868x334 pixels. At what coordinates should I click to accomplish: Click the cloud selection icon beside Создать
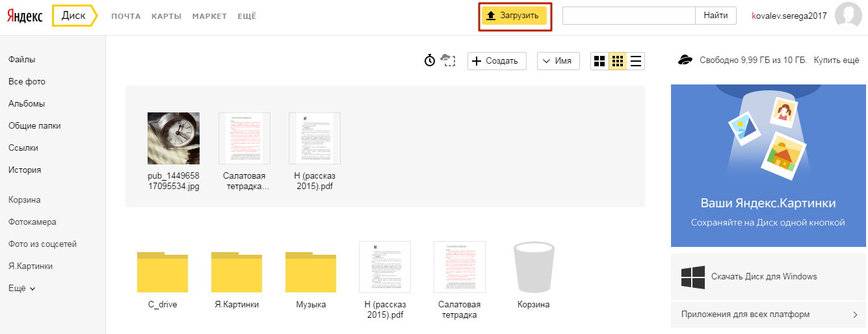pos(447,60)
